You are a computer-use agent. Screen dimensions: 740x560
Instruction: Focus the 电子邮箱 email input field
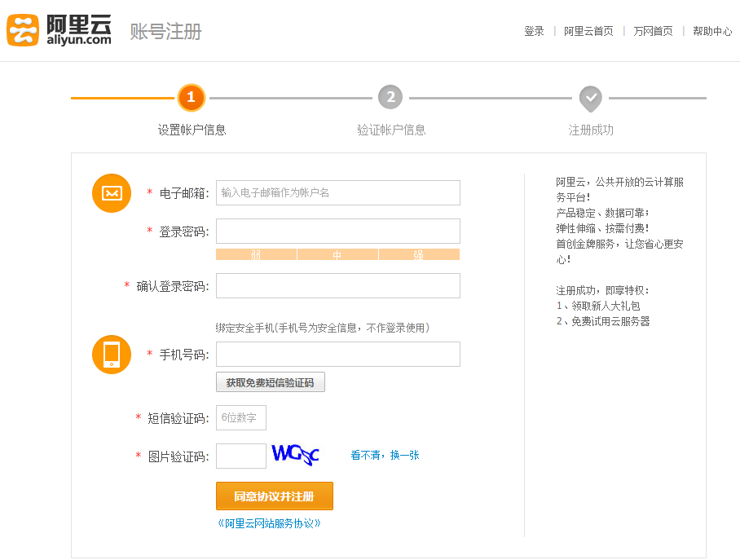pos(337,192)
